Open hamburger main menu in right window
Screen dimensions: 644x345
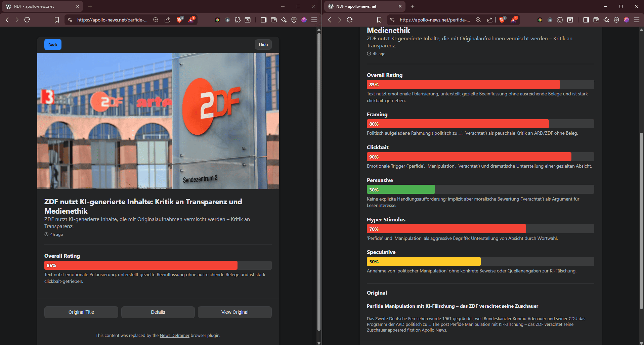[x=637, y=20]
